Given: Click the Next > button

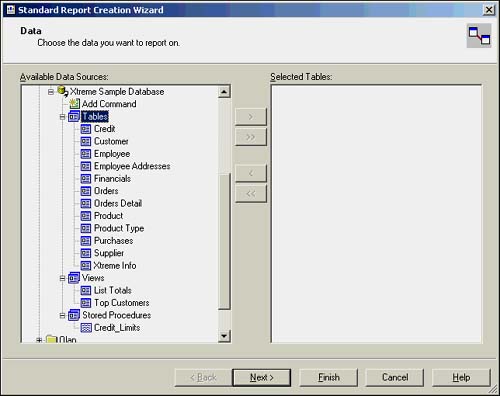Looking at the screenshot, I should coord(262,378).
